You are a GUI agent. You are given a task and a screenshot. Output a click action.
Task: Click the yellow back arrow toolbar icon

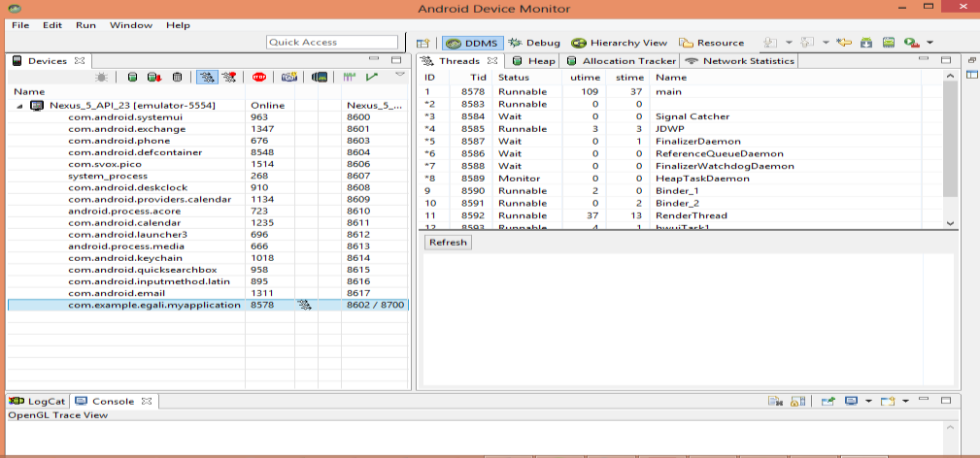click(x=845, y=43)
